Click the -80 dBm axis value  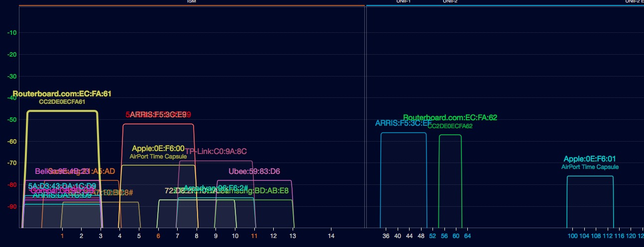click(x=12, y=185)
